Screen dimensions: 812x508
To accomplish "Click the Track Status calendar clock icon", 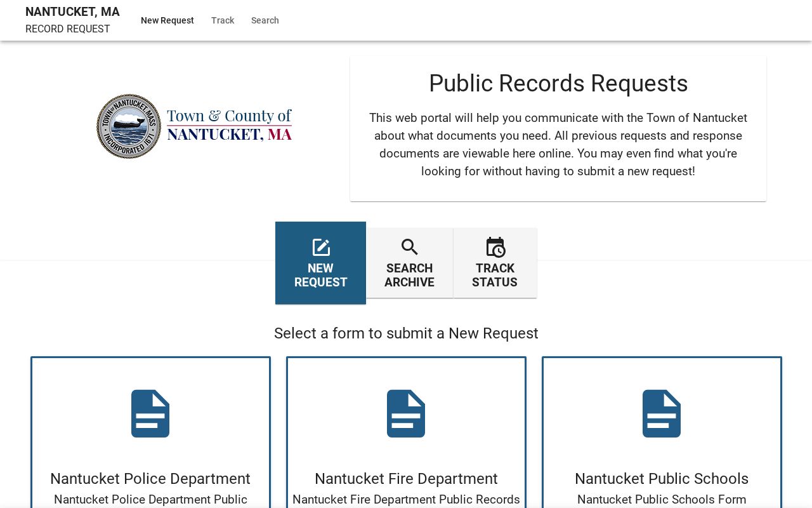I will tap(495, 247).
